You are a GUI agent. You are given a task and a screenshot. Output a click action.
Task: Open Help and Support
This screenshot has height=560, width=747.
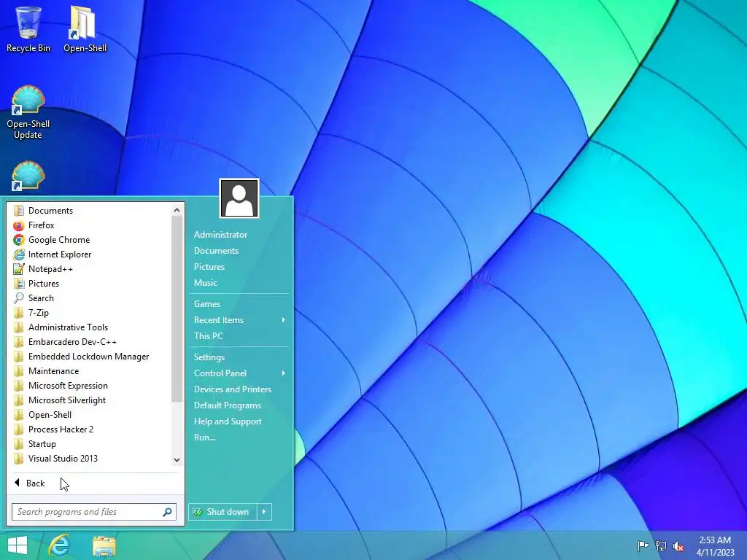(228, 421)
